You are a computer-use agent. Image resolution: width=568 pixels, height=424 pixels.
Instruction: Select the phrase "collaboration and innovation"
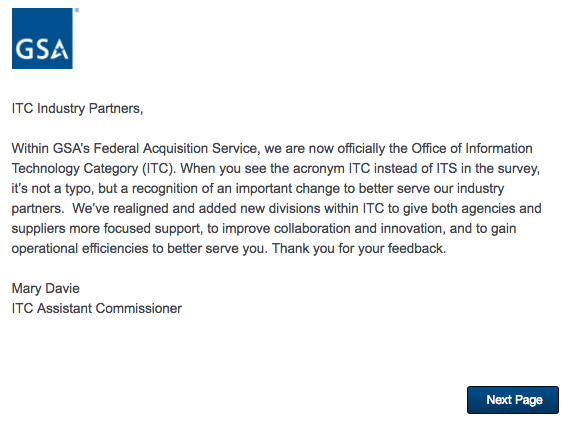(x=358, y=228)
